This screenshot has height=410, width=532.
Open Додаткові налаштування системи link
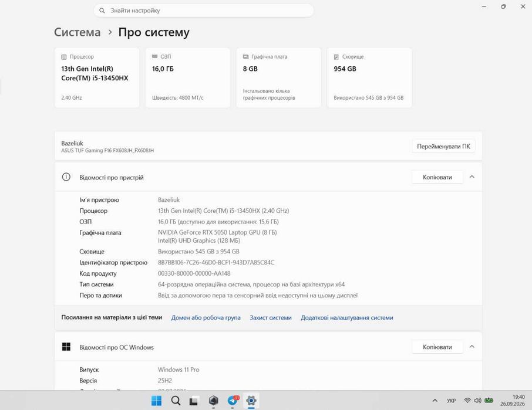pos(347,318)
